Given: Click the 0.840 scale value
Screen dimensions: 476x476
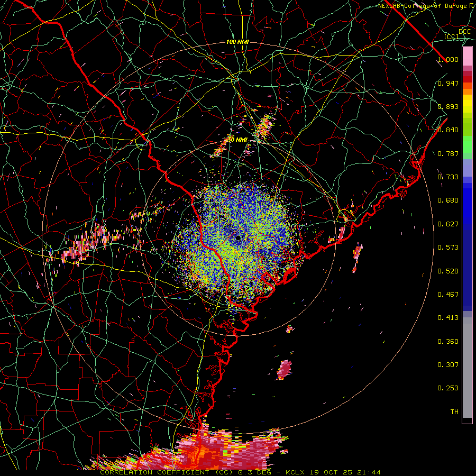Looking at the screenshot, I should click(448, 130).
